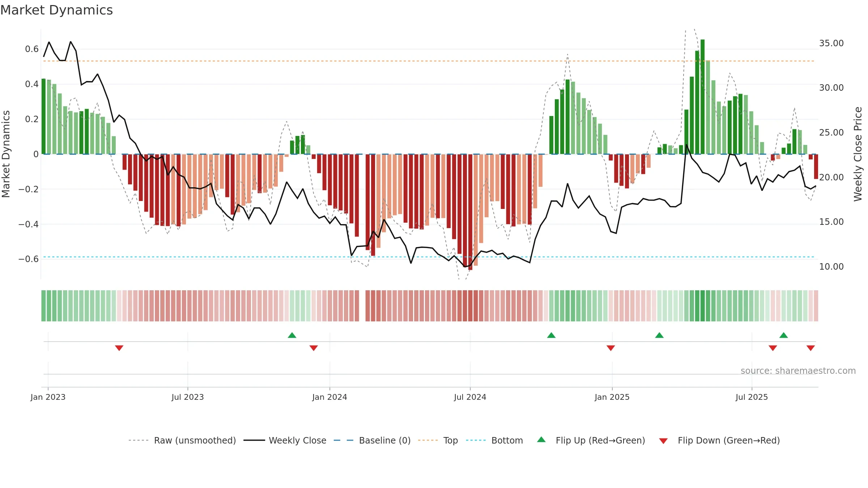Click the first green heat-strip cell
Image resolution: width=868 pixels, height=488 pixels.
(43, 306)
